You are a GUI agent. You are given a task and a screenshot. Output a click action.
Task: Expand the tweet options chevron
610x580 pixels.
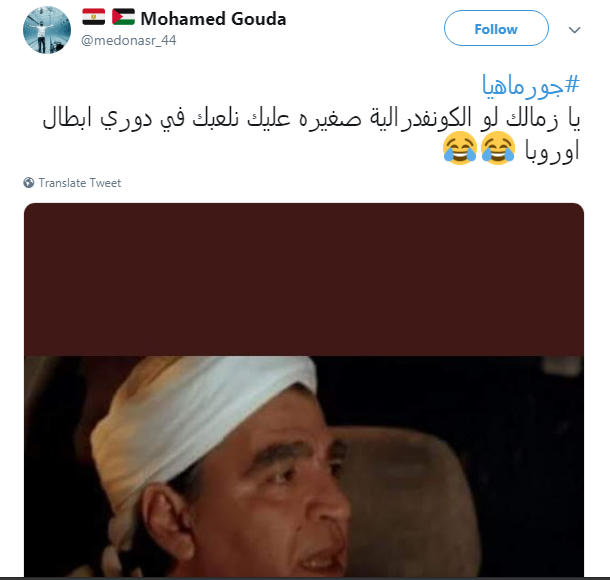point(574,30)
